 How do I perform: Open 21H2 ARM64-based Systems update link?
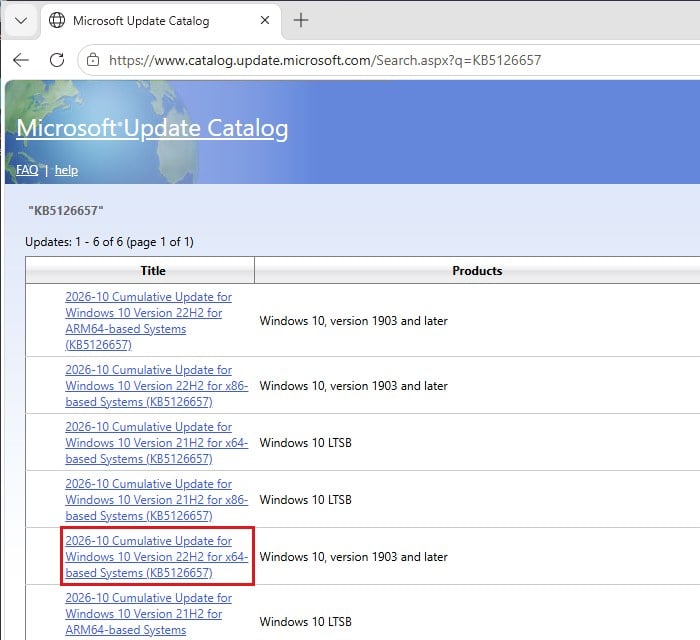[148, 614]
